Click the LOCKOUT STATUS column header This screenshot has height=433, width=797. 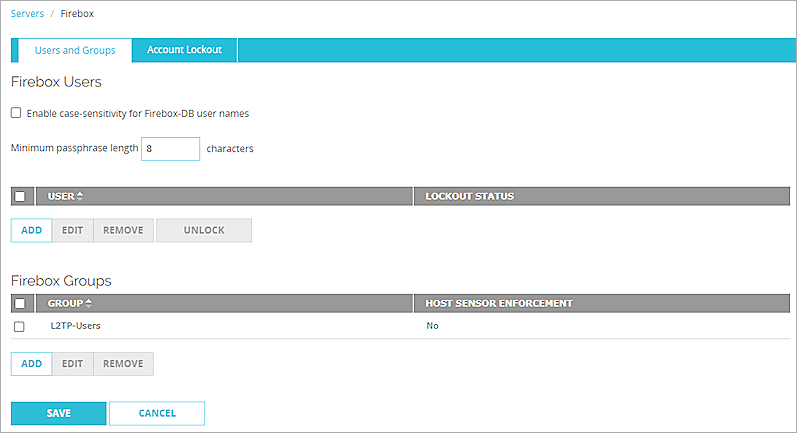(x=470, y=196)
